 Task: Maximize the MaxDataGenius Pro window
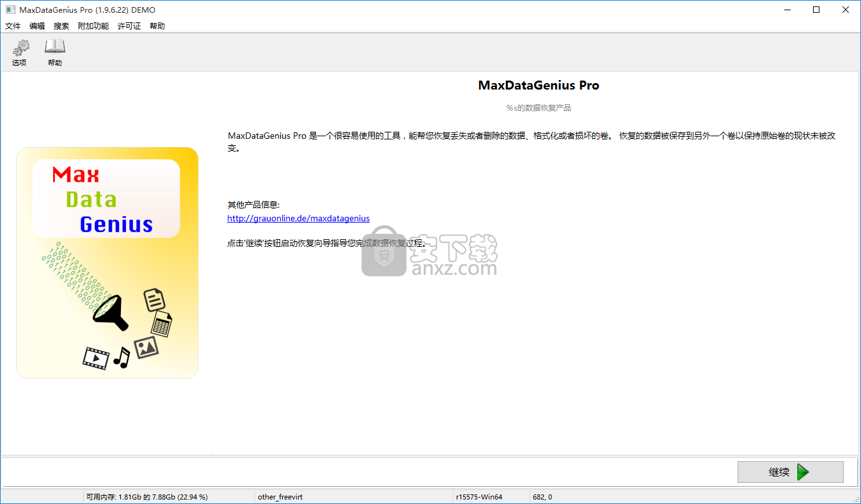(816, 10)
